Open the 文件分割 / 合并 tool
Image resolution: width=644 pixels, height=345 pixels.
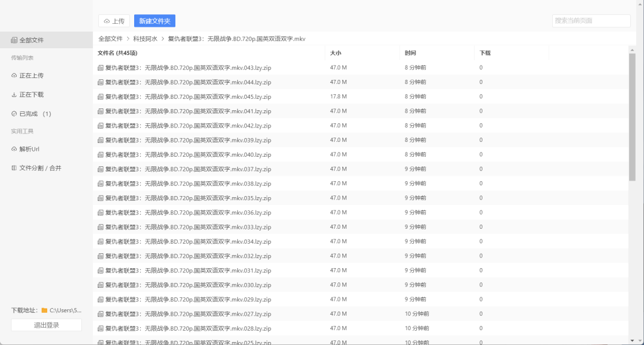pyautogui.click(x=39, y=168)
